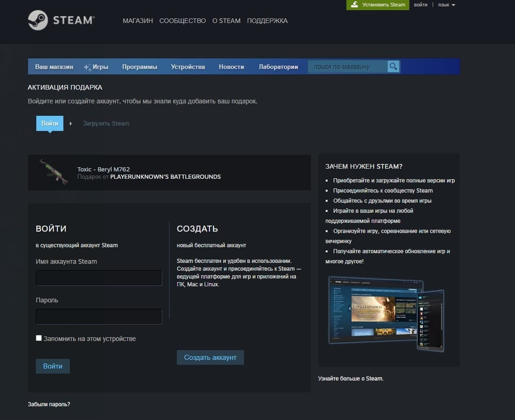Click the ЗАЧЕМ НУЖЕН STEAM? heading
This screenshot has height=420, width=515.
[363, 167]
